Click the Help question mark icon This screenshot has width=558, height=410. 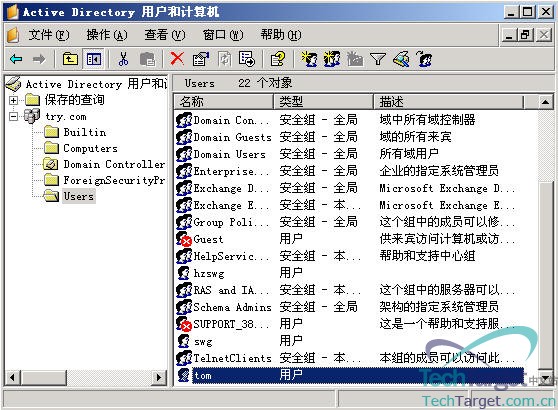(x=278, y=59)
